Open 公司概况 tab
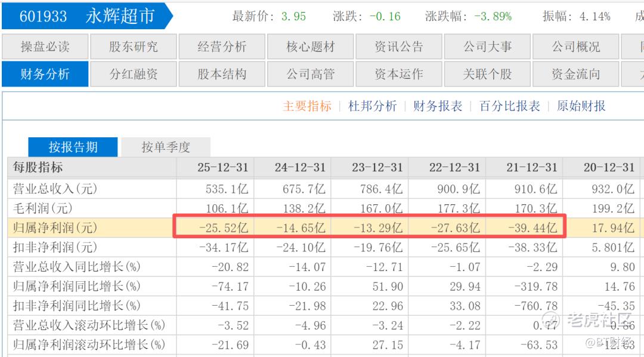This screenshot has width=644, height=357. pos(575,47)
